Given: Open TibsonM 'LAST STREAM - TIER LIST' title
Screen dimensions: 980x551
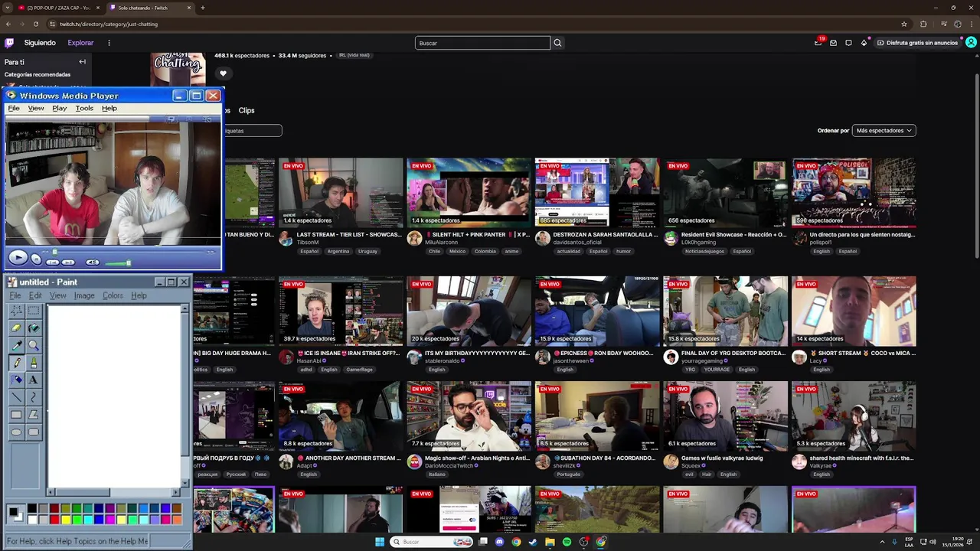Looking at the screenshot, I should point(348,234).
